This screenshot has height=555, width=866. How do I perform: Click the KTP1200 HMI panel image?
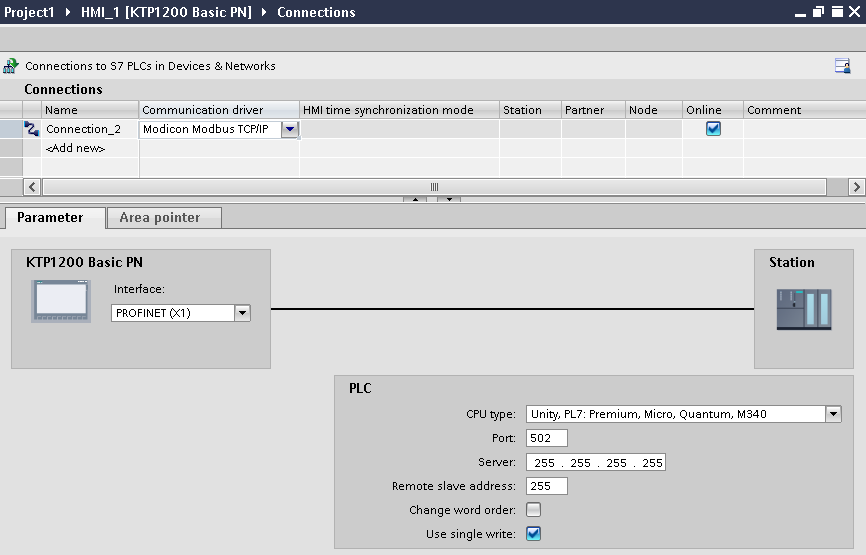[59, 301]
